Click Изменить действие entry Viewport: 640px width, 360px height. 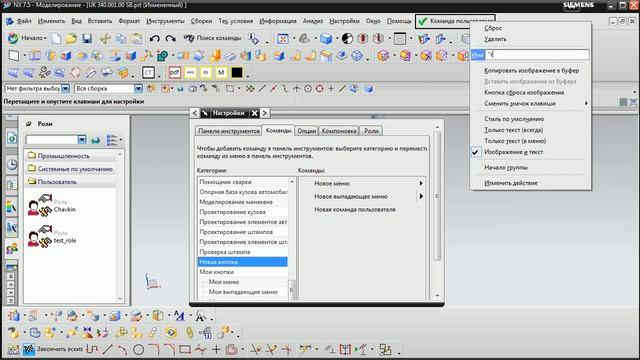pyautogui.click(x=511, y=183)
